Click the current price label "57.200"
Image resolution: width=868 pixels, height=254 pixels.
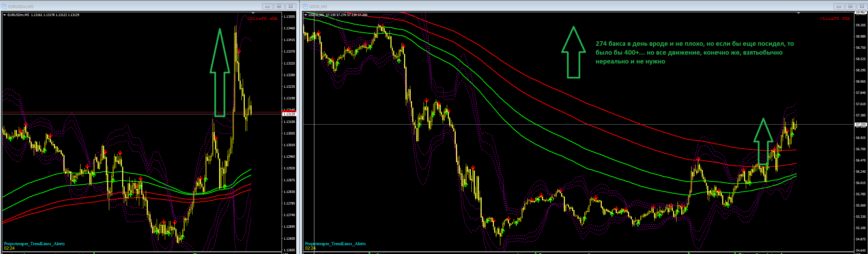point(860,125)
